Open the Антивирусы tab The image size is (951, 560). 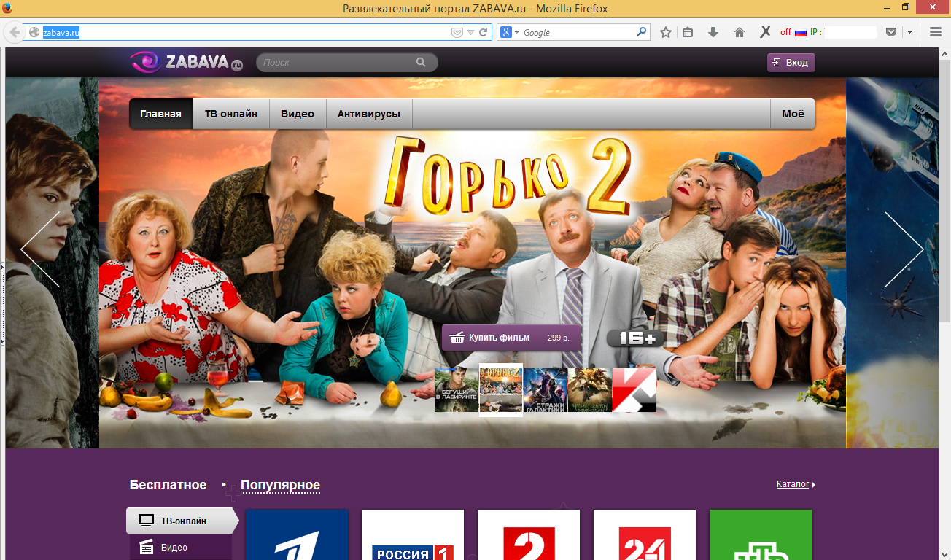tap(368, 114)
